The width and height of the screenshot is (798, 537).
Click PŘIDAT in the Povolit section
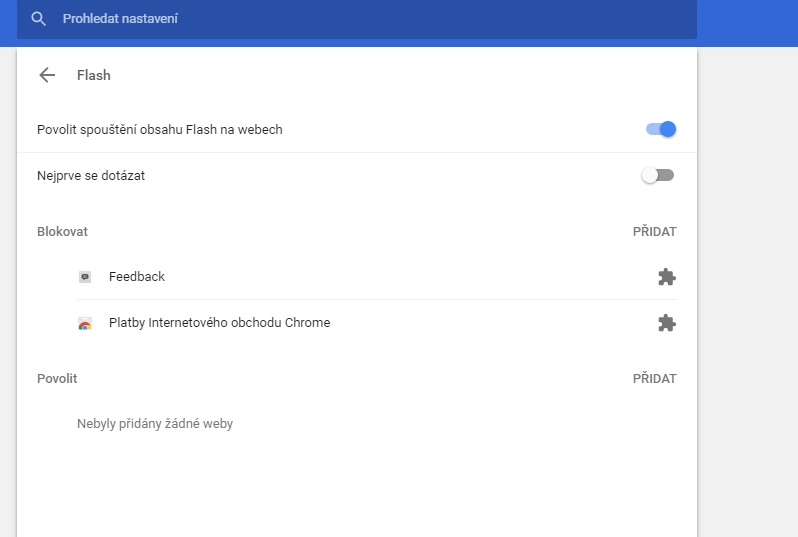[x=654, y=379]
